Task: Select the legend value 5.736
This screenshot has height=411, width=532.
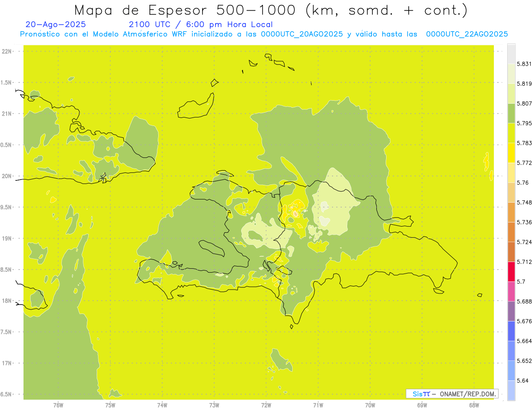Action: [x=524, y=222]
